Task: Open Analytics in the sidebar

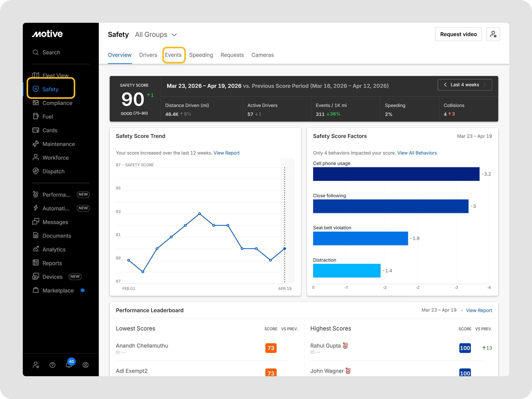Action: pos(54,249)
